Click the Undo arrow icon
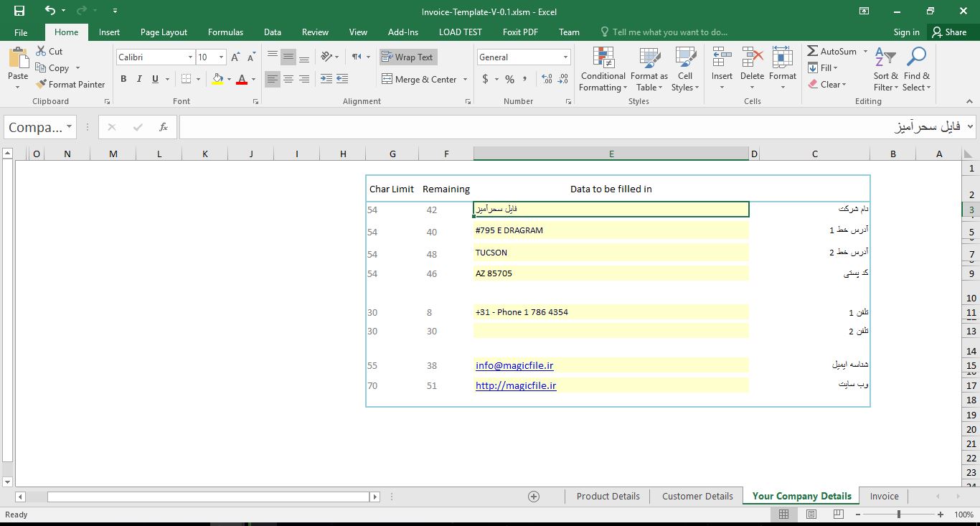This screenshot has width=980, height=526. (x=50, y=11)
